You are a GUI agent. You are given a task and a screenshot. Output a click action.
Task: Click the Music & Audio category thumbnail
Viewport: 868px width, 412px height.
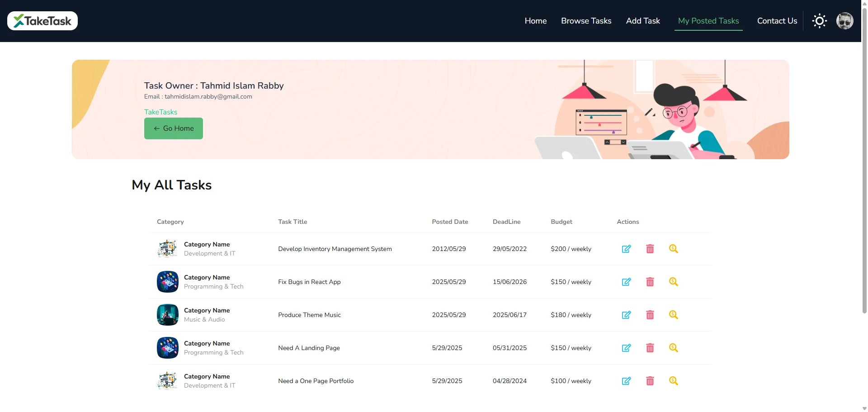click(x=167, y=315)
